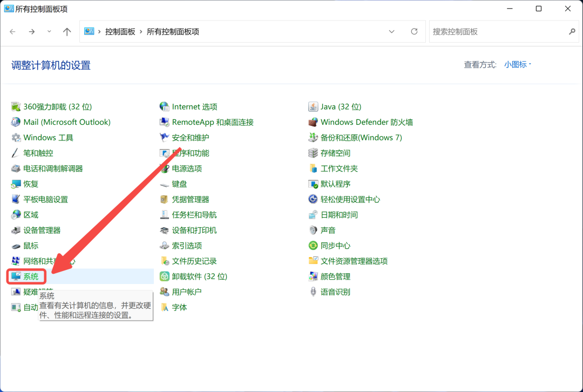
Task: Open the 系统 link
Action: click(x=31, y=276)
